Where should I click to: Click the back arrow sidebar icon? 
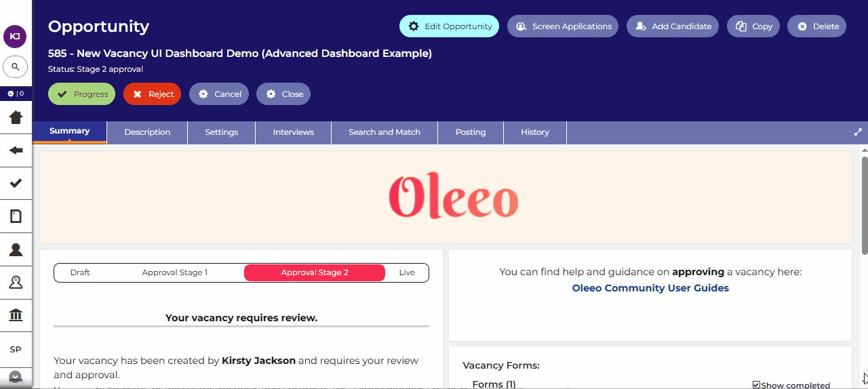click(x=16, y=150)
